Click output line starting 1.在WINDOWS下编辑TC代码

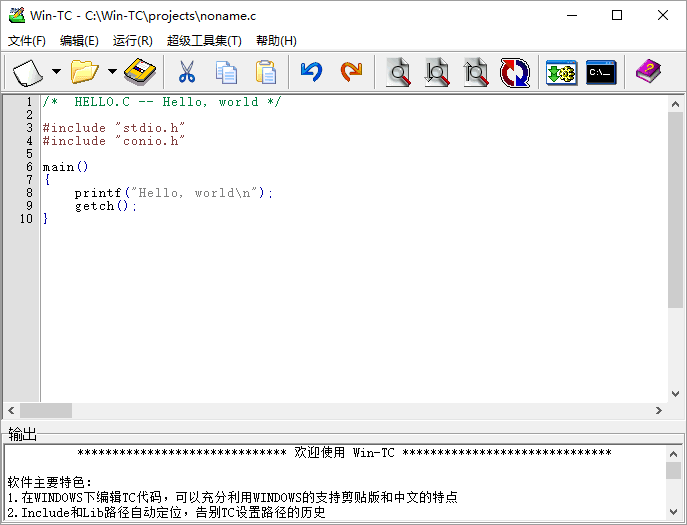pos(233,497)
